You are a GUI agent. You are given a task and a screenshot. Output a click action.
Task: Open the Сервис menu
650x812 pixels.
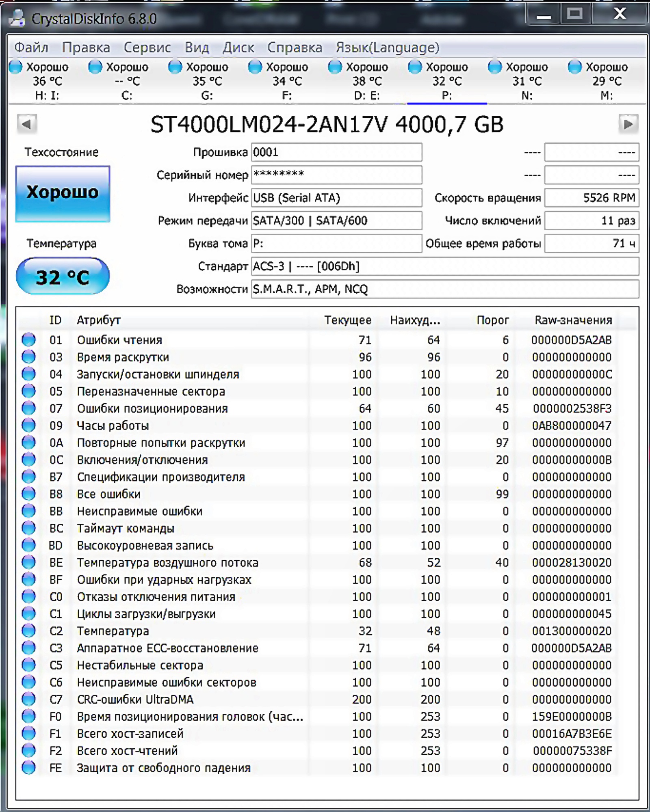coord(147,48)
